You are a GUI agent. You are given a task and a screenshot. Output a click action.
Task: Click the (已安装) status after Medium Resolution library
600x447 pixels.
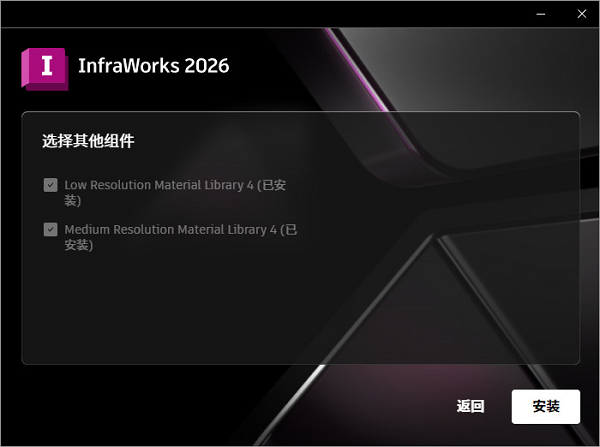[x=80, y=245]
